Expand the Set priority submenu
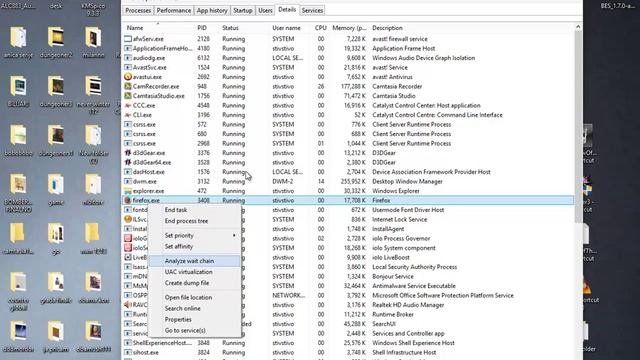The image size is (640, 360). pos(195,236)
